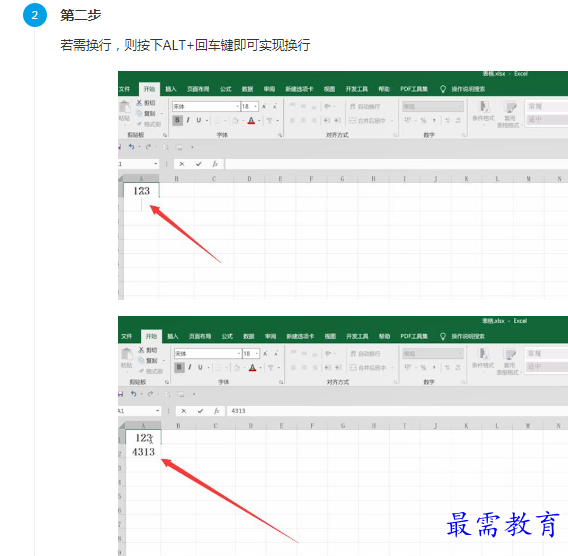The height and width of the screenshot is (556, 568).
Task: Click fx insert function icon in upper Excel
Action: (x=215, y=164)
